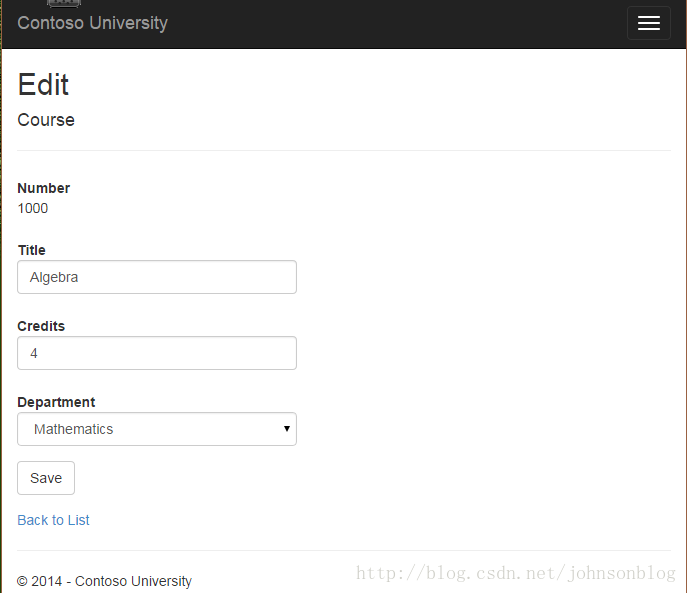
Task: Click the Course subheading
Action: pos(46,120)
